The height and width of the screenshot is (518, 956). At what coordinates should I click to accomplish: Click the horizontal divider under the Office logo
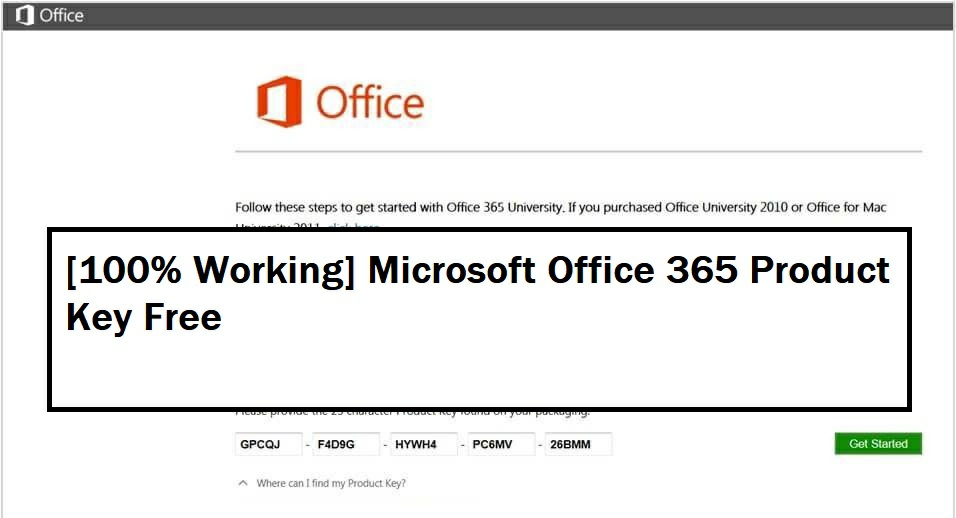[578, 151]
